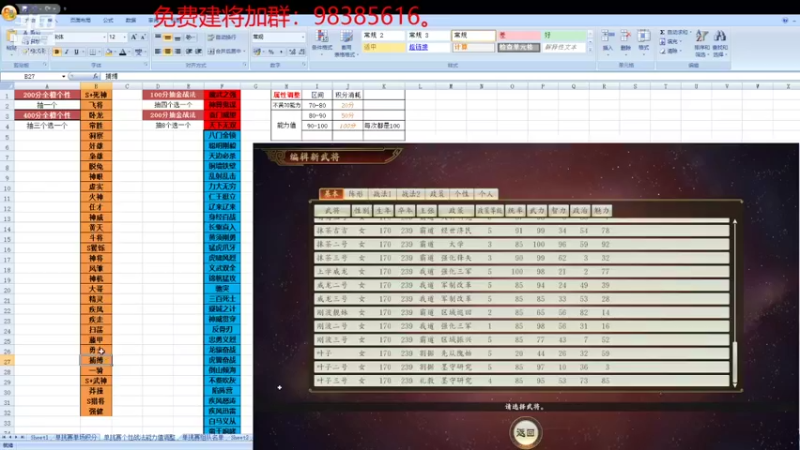Viewport: 800px width, 450px height.
Task: Open the Name Box dropdown arrow
Action: coord(63,77)
